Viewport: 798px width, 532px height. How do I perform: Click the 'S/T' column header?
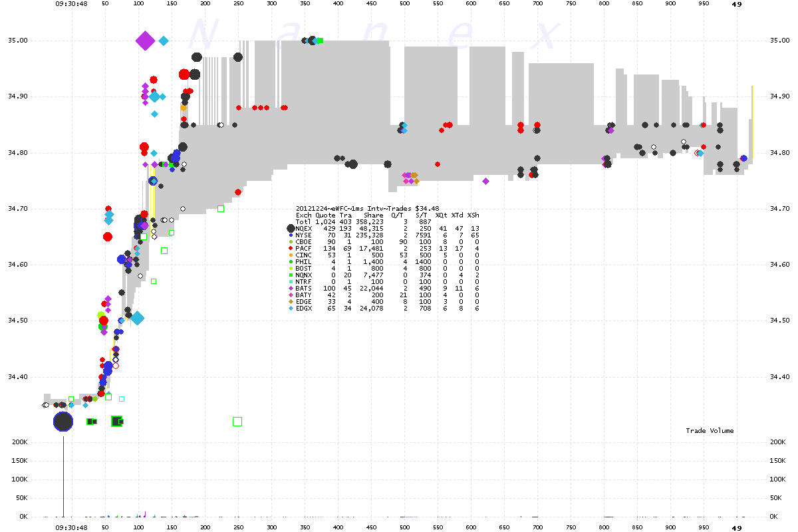tap(422, 215)
